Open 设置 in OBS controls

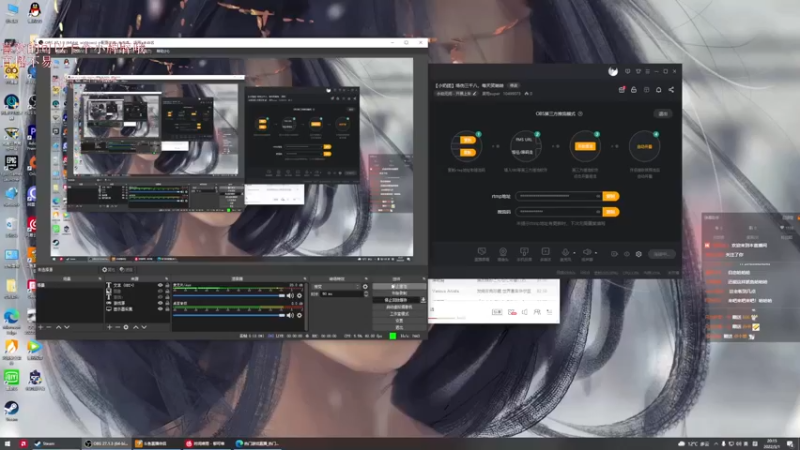[x=398, y=320]
